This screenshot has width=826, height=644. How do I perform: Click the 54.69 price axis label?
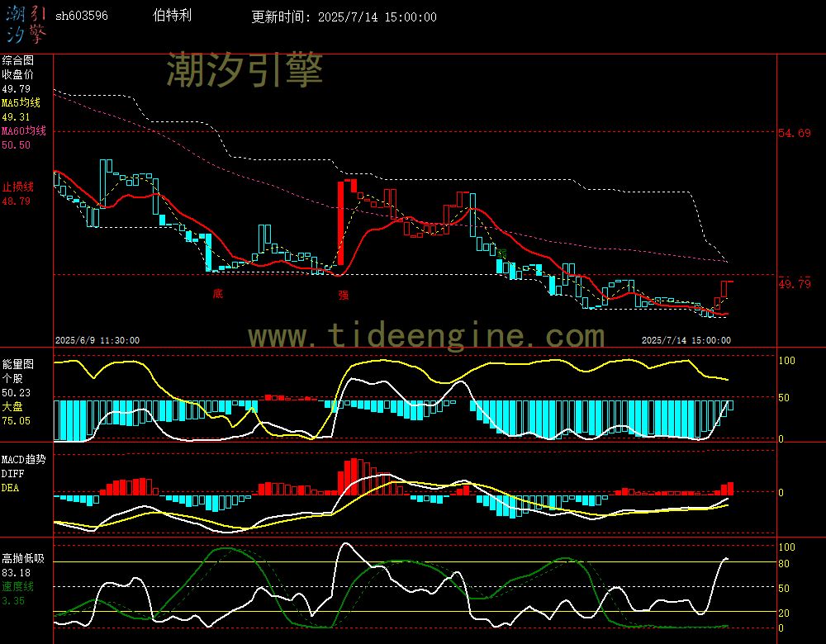point(795,133)
